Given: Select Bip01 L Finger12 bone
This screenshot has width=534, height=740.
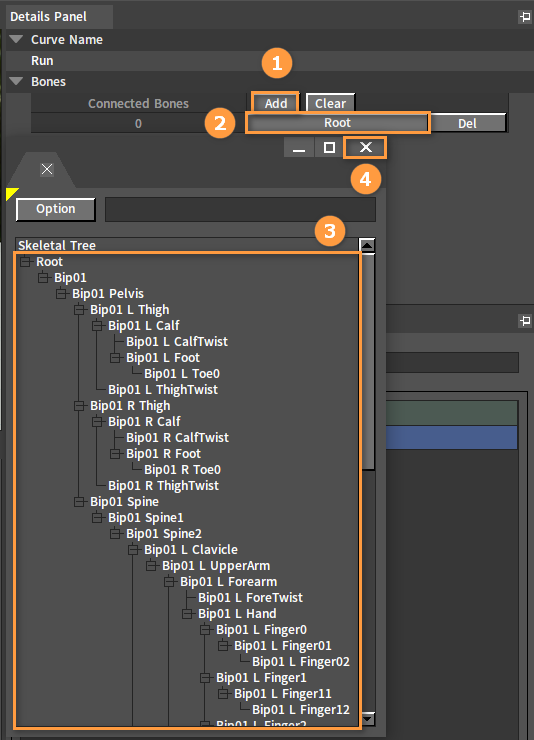Looking at the screenshot, I should coord(300,710).
